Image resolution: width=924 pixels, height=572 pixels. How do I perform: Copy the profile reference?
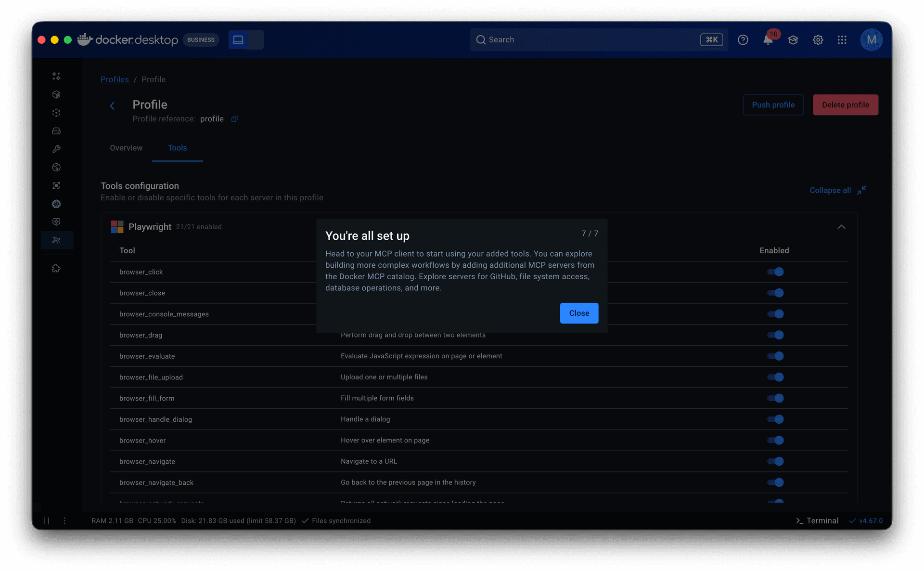click(234, 119)
